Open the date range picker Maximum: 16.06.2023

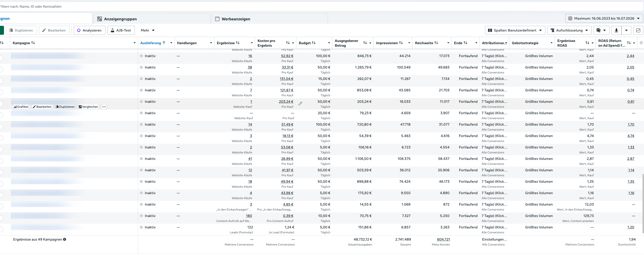click(x=604, y=18)
